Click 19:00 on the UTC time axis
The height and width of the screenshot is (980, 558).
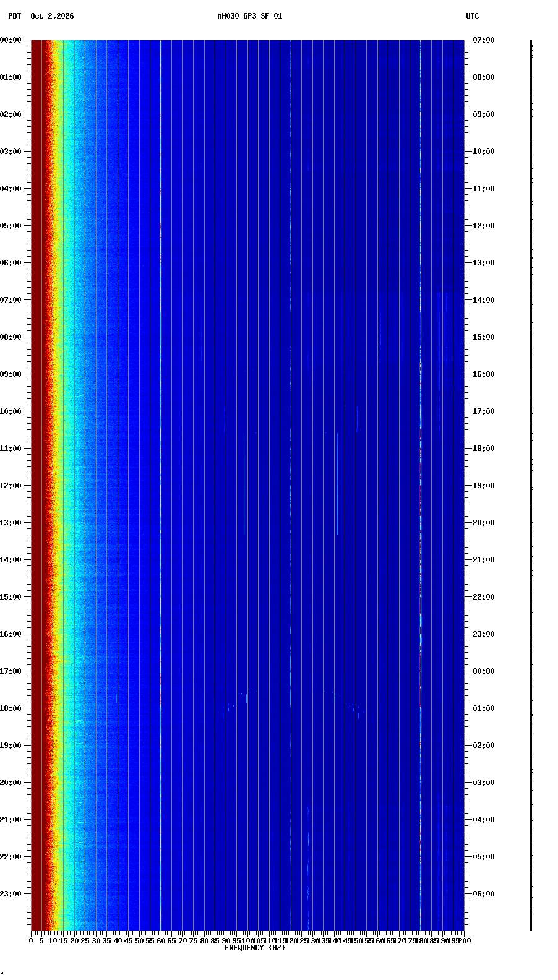pos(484,486)
